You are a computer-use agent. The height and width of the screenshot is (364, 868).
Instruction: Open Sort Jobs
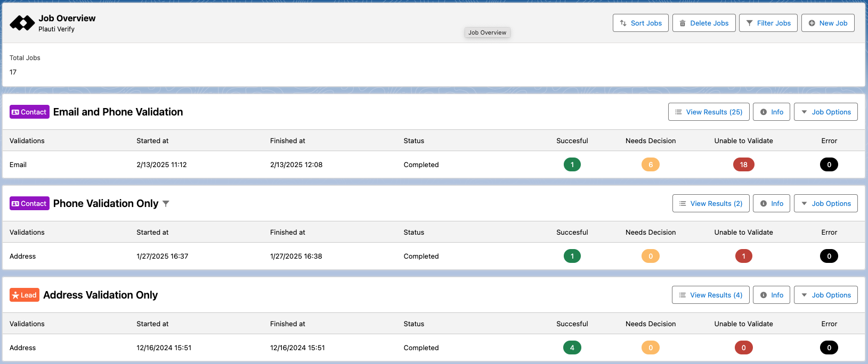[x=640, y=23]
